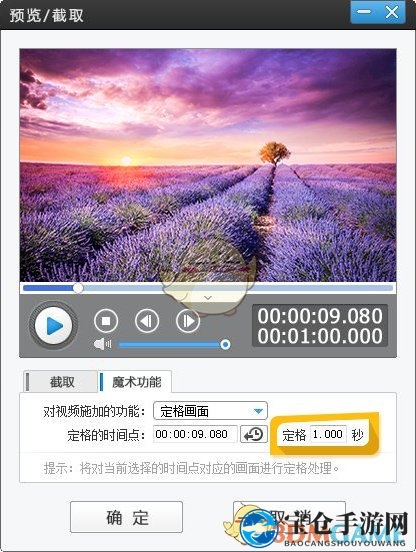416x552 pixels.
Task: Stop playback with the square stop icon
Action: (x=106, y=321)
